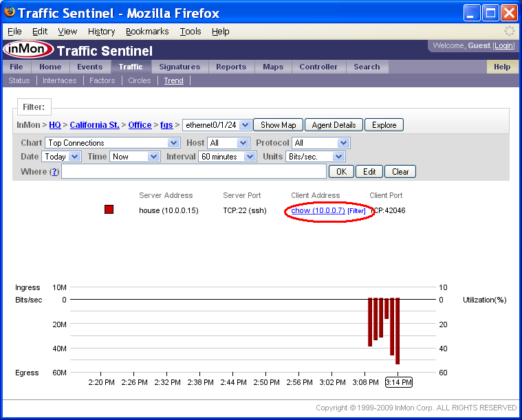The width and height of the screenshot is (522, 420).
Task: Follow the California St. breadcrumb link
Action: coord(94,125)
